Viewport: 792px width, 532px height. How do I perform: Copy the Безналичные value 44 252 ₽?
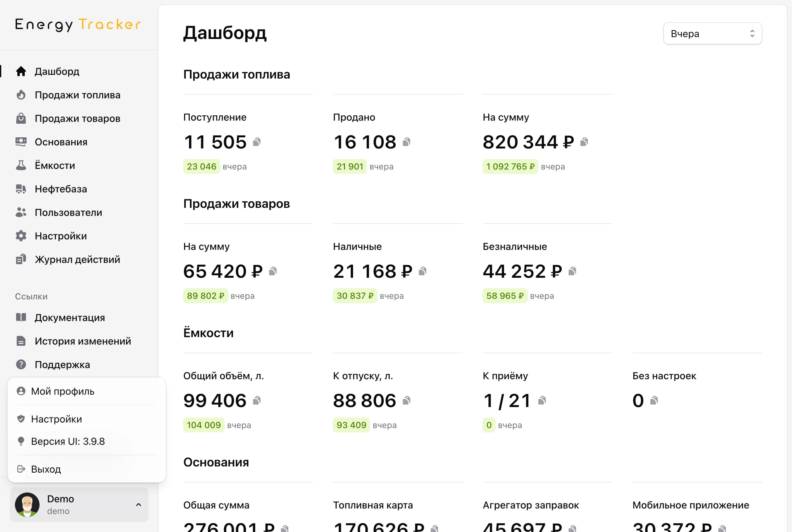572,271
